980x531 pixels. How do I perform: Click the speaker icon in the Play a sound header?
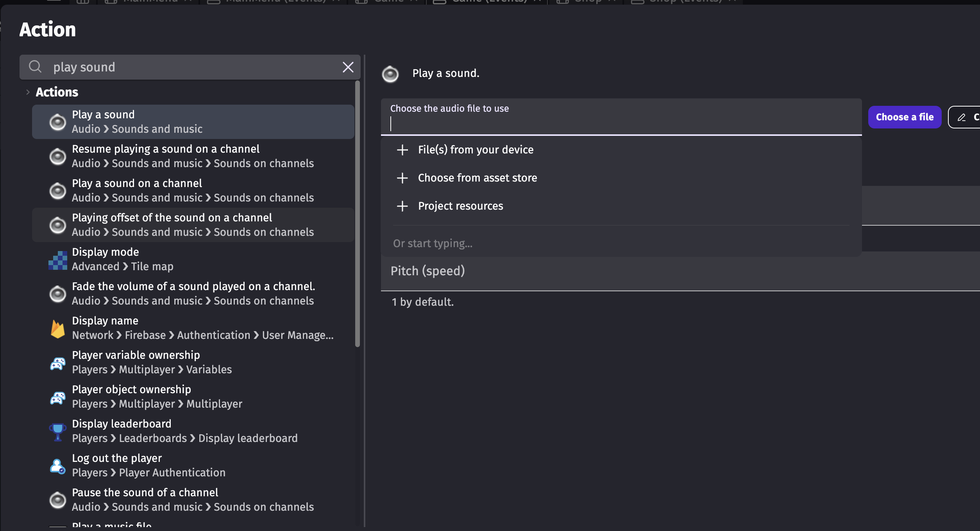[x=390, y=74]
